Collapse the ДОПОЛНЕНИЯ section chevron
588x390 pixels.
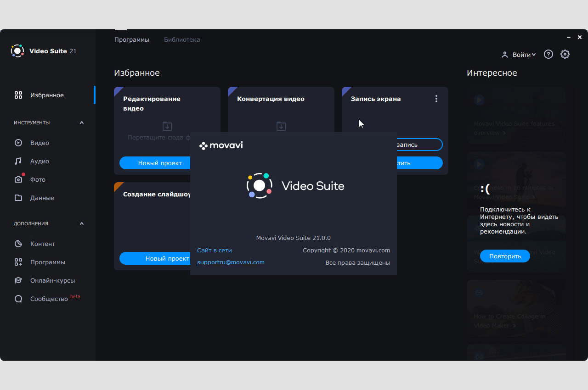pyautogui.click(x=82, y=223)
